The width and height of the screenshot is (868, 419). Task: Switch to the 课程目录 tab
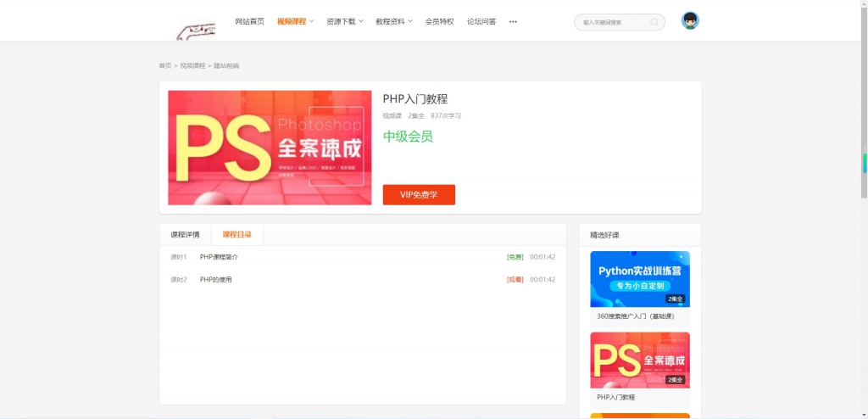(x=237, y=234)
